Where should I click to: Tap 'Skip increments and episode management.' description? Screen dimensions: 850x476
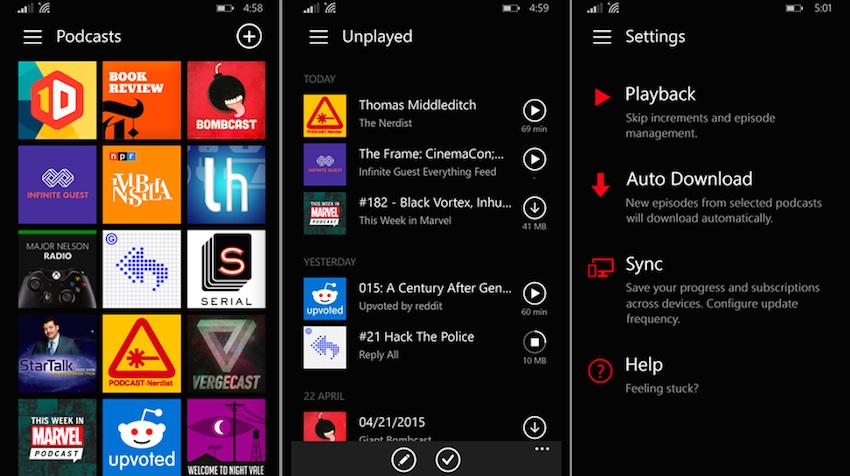point(700,125)
